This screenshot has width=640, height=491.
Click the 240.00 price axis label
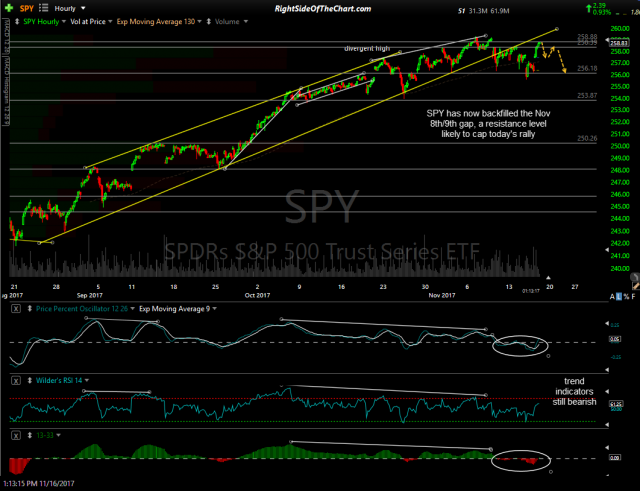[x=620, y=269]
